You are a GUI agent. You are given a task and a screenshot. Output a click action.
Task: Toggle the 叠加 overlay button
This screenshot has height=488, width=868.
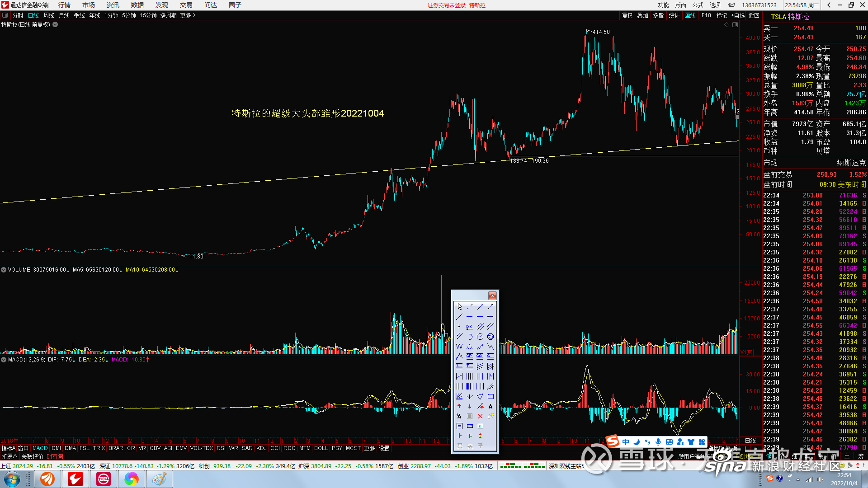(643, 15)
